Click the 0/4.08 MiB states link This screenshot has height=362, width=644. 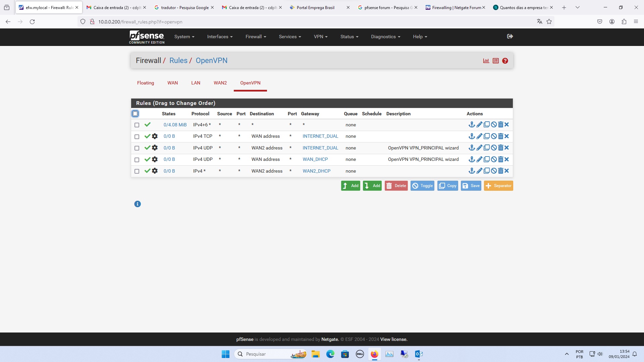tap(175, 125)
